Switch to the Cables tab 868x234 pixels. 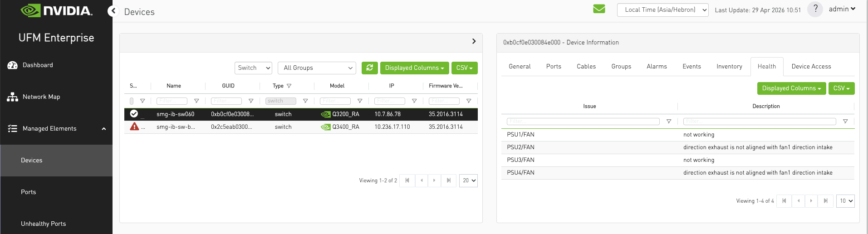586,67
